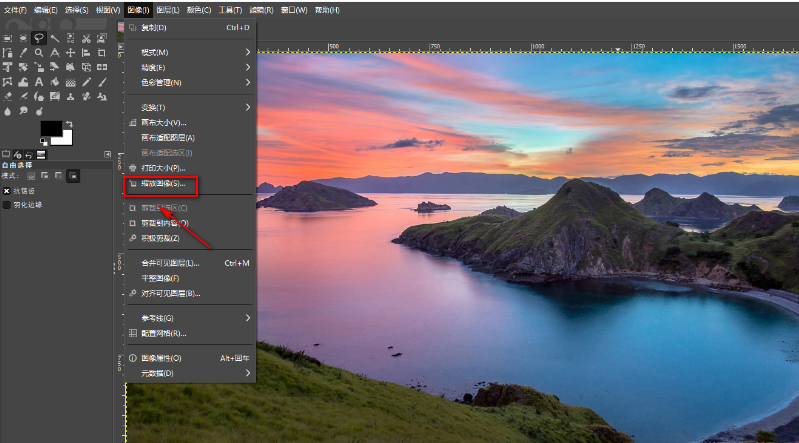
Task: Click 缩放图像(S)... scale image entry
Action: click(162, 184)
